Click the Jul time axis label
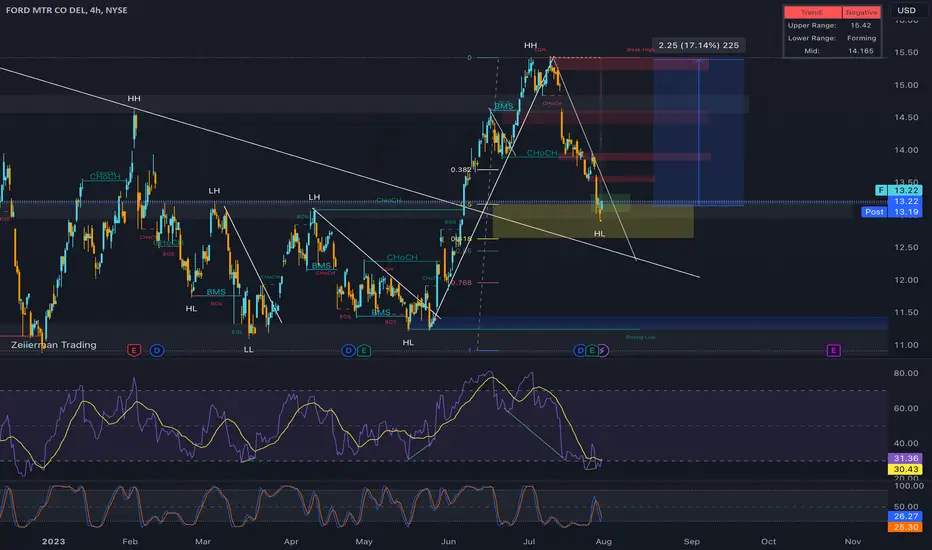932x550 pixels. (528, 542)
